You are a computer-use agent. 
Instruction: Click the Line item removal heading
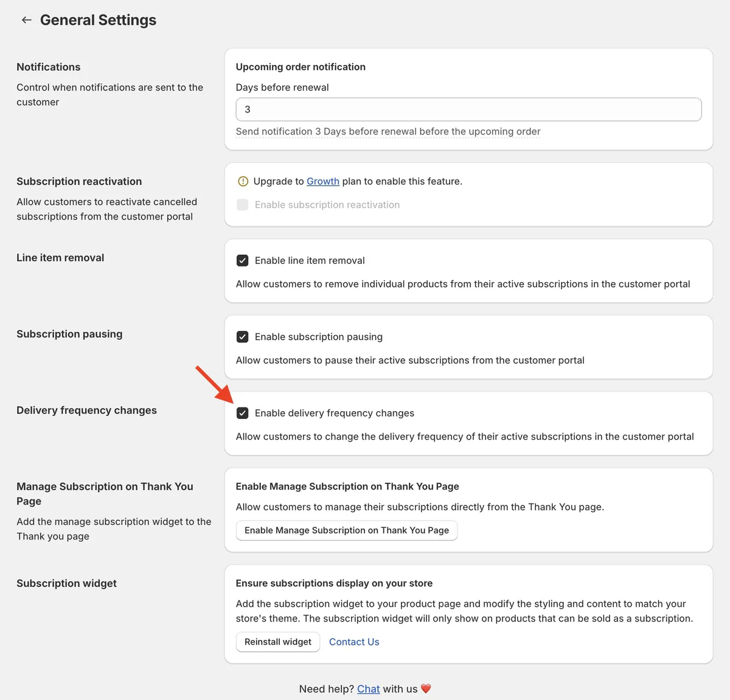[60, 258]
